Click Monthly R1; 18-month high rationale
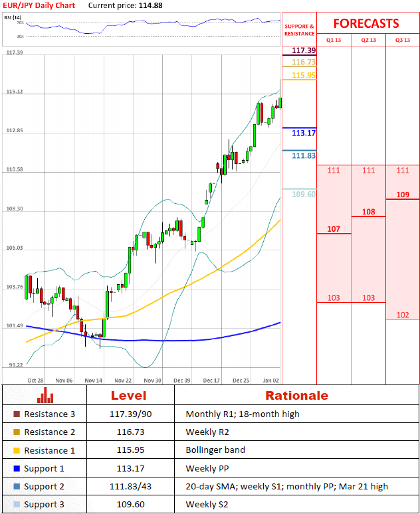Screen dimensions: 420x514 click(x=243, y=414)
